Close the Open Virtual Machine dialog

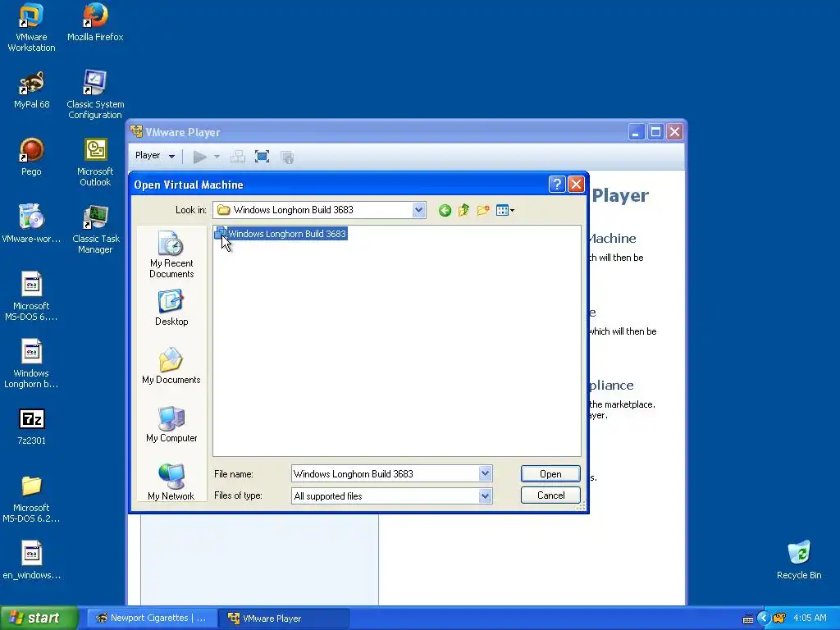coord(576,185)
